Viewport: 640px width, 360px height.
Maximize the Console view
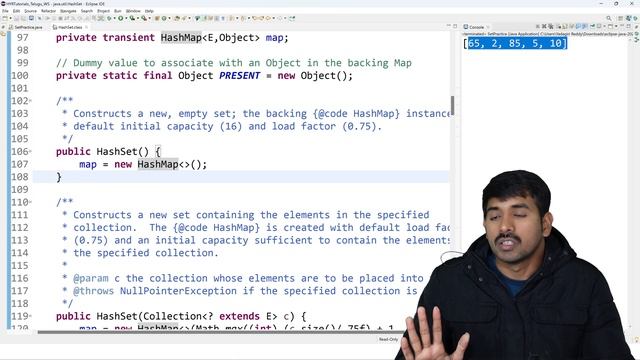[x=628, y=27]
